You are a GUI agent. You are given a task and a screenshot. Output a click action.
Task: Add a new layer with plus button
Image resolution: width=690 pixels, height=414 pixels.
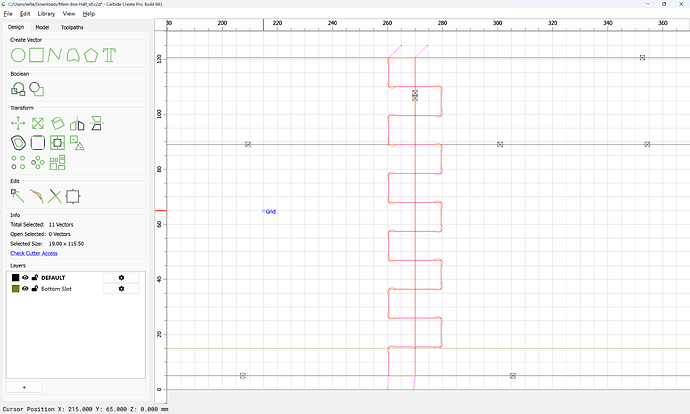24,387
